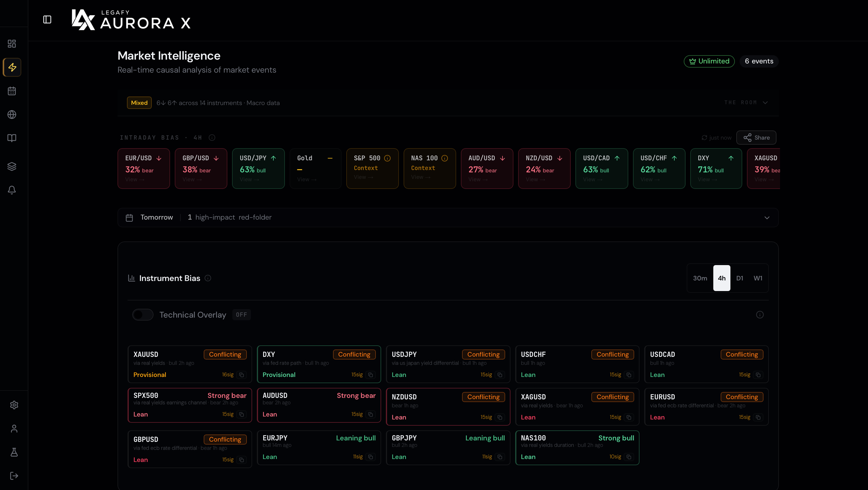Click the logout icon in sidebar

(14, 476)
